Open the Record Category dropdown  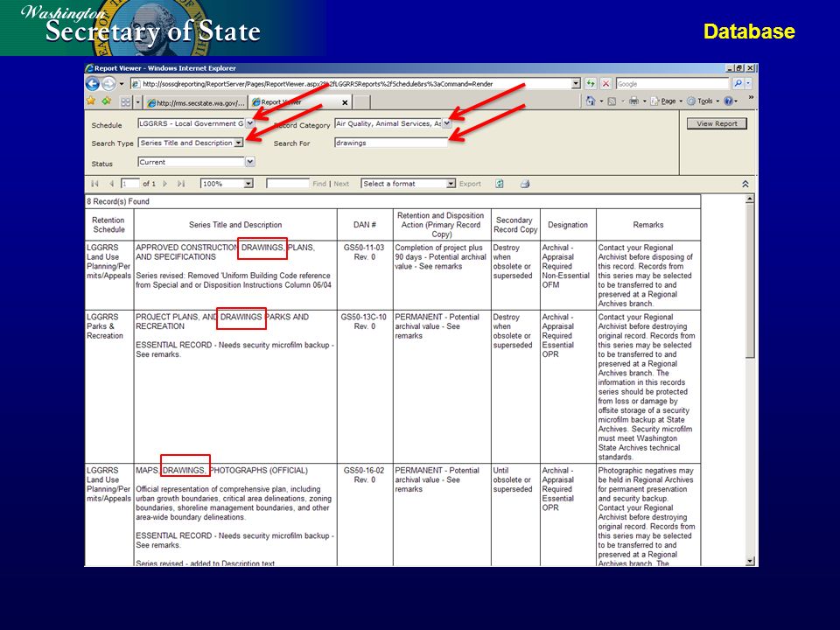click(447, 123)
